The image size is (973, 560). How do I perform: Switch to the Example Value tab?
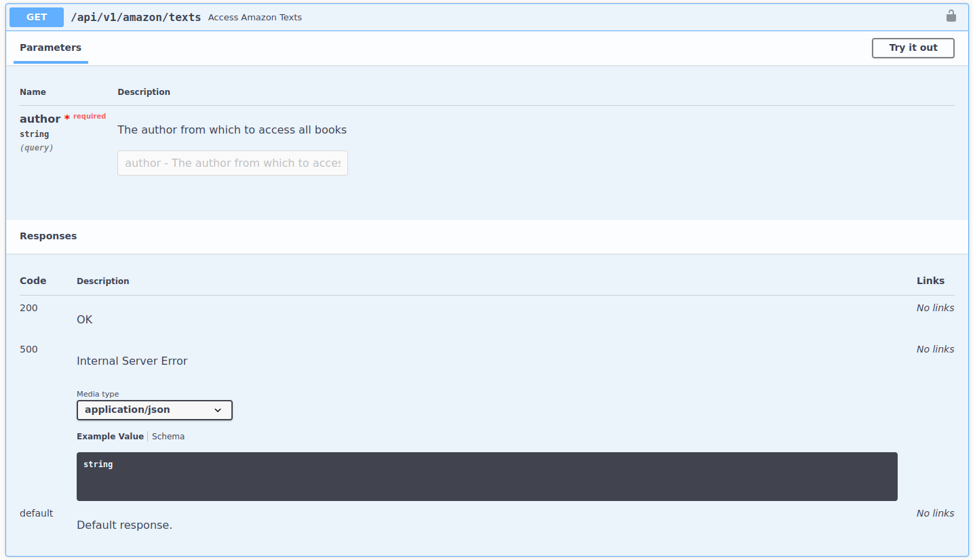[110, 437]
